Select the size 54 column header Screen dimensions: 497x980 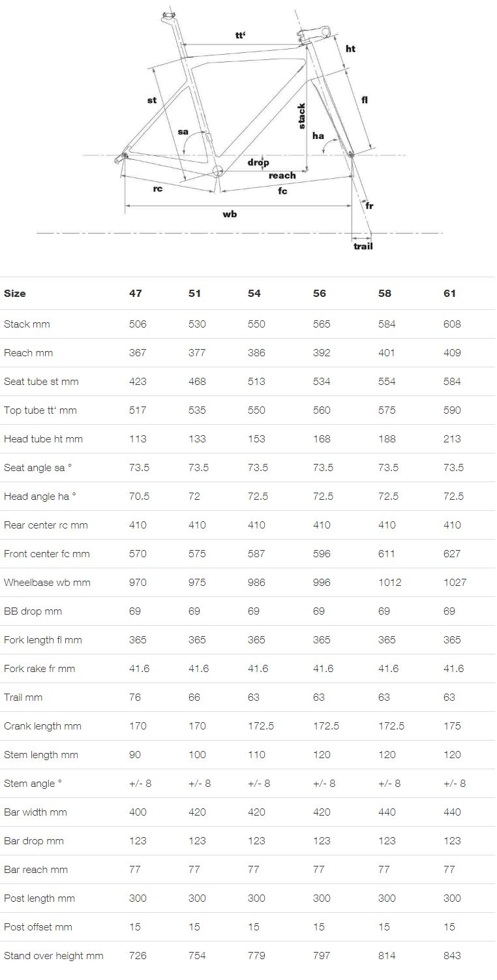(x=254, y=294)
